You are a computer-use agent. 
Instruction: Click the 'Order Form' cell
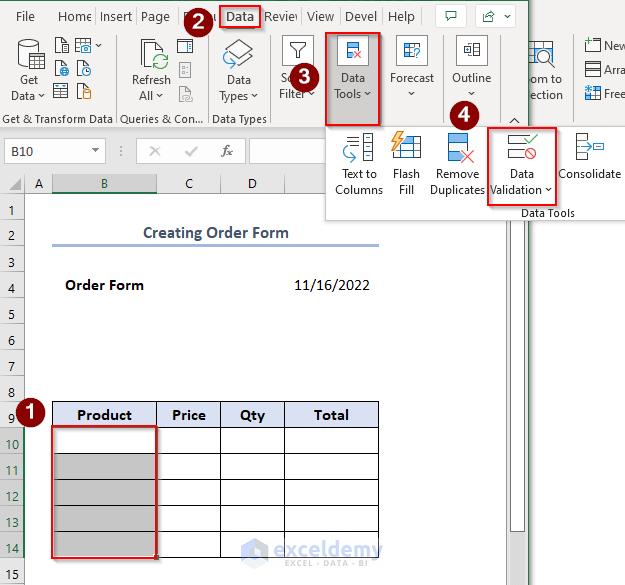pos(104,285)
